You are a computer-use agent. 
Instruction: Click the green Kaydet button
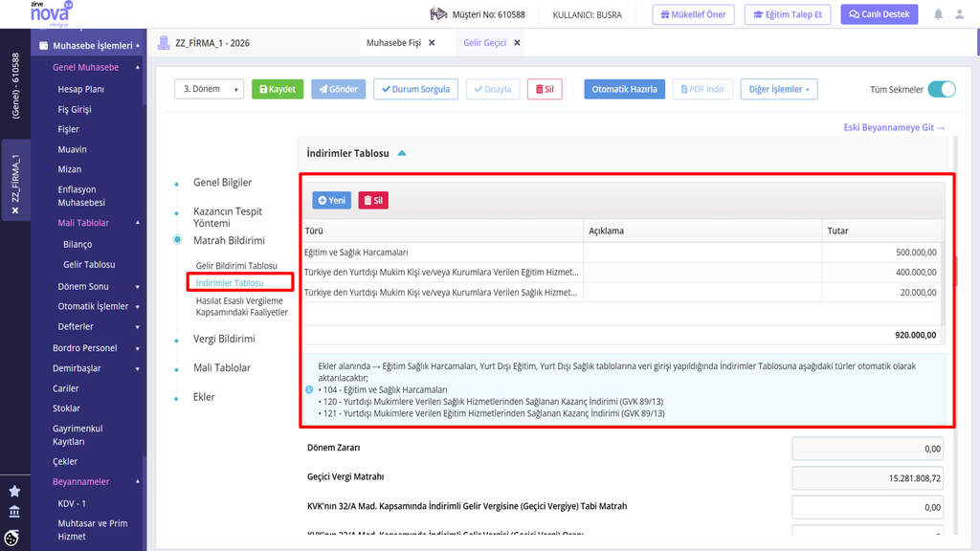click(x=278, y=89)
